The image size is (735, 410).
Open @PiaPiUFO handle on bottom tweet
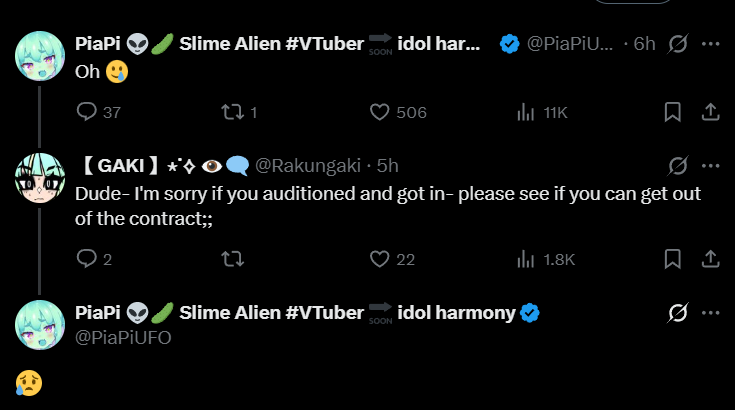pos(124,337)
